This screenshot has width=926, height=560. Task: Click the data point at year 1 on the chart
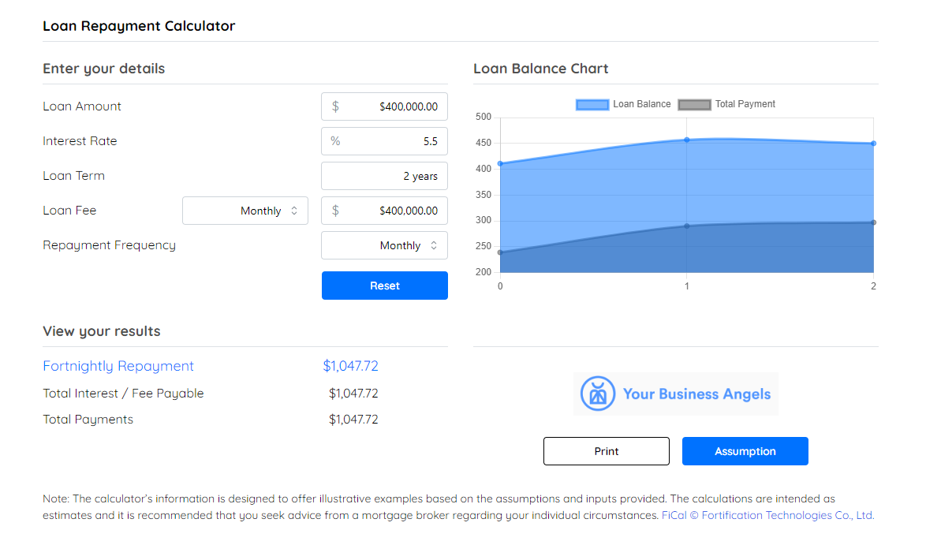tap(686, 140)
